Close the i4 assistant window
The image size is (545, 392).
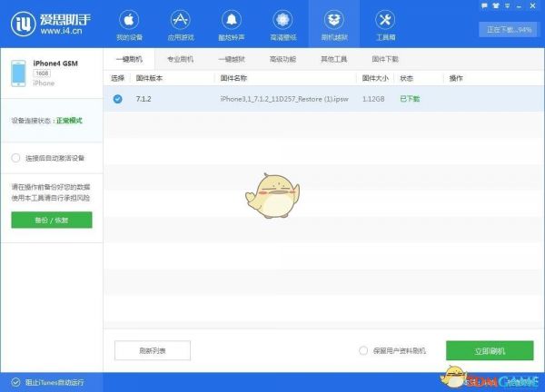532,6
